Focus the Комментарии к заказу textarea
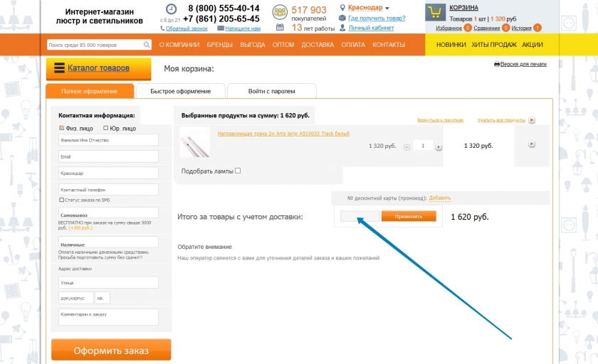 pyautogui.click(x=108, y=317)
